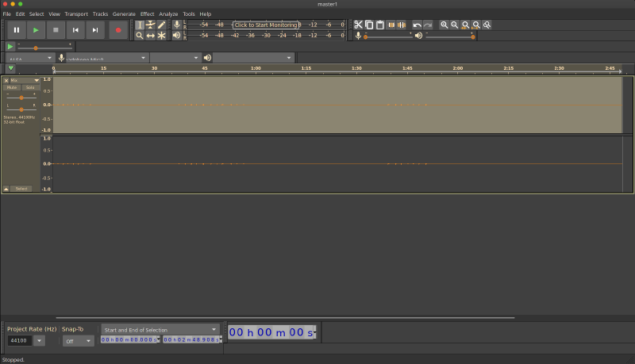Click the track's Select button

(21, 189)
